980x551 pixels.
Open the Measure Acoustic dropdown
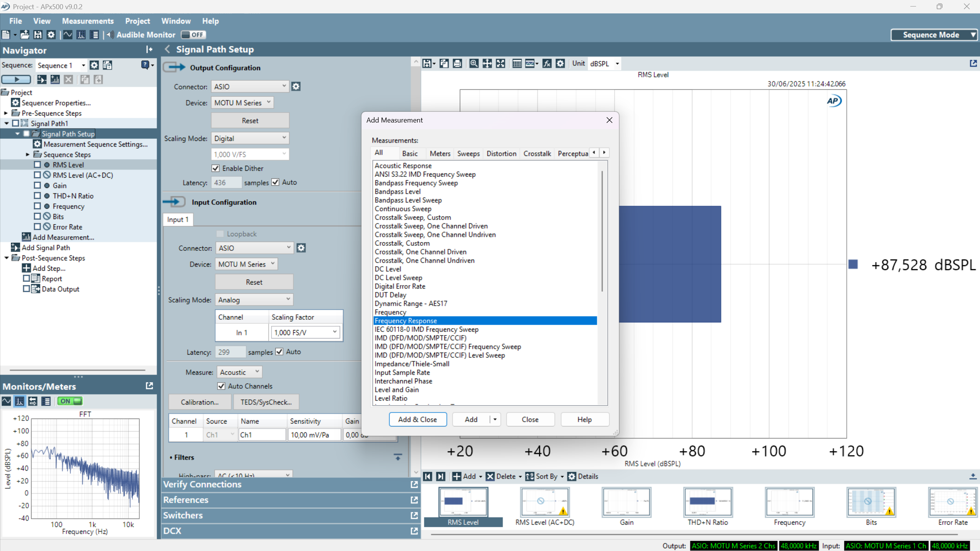[x=240, y=372]
